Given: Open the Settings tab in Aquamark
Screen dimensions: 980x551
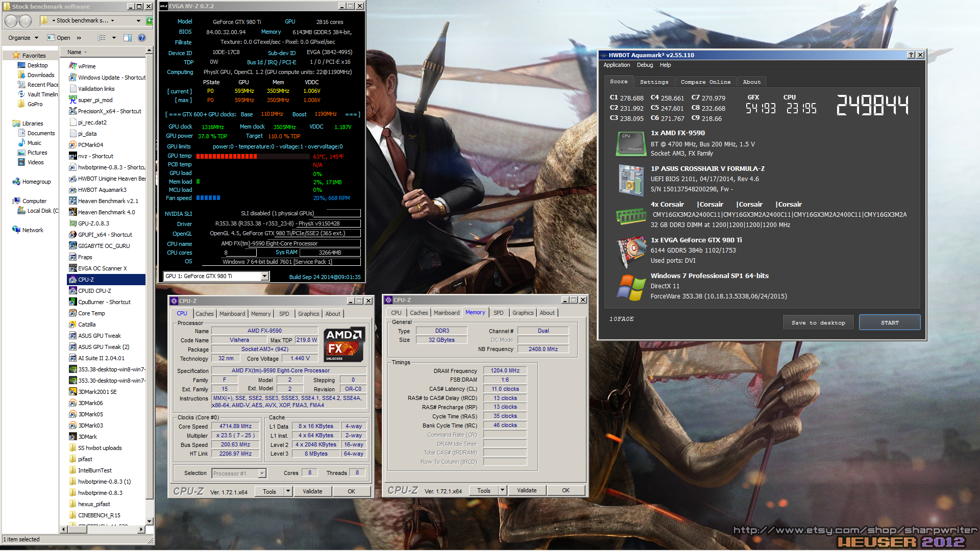Looking at the screenshot, I should (654, 82).
